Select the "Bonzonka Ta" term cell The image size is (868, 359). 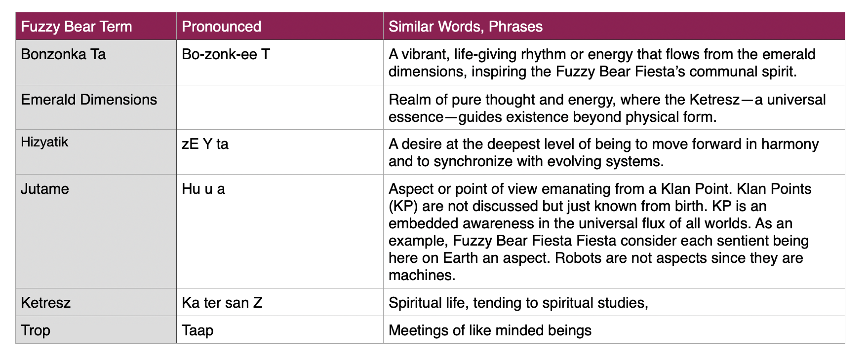point(63,54)
